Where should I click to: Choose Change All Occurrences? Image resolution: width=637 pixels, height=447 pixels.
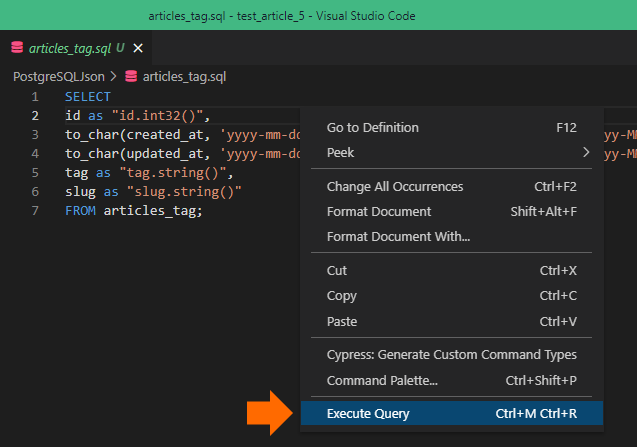[x=452, y=187]
